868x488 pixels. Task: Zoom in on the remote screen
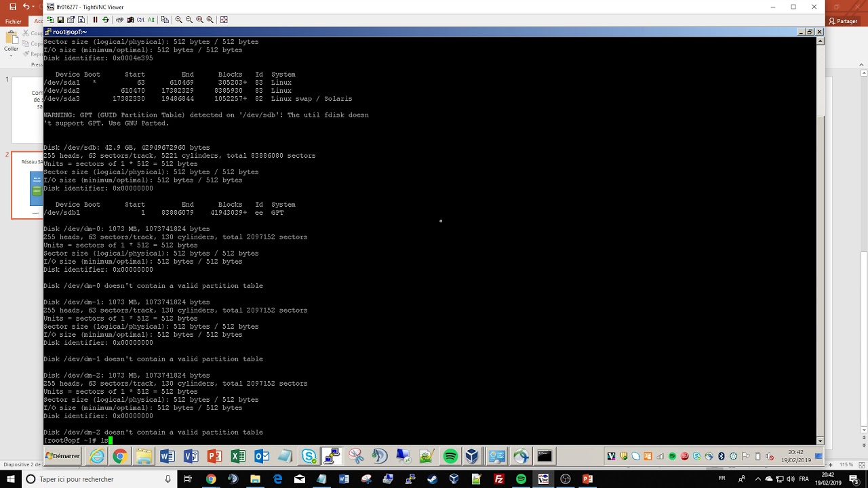[x=178, y=20]
